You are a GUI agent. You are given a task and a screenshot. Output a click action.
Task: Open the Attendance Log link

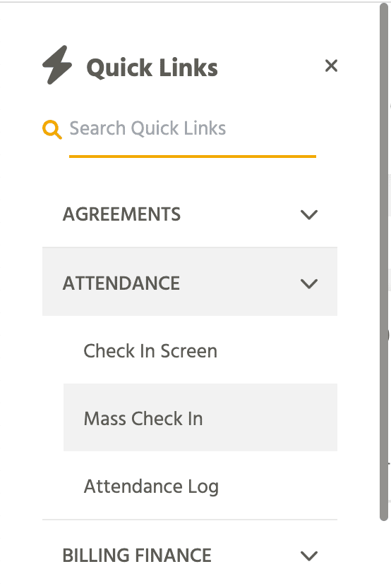pos(151,486)
